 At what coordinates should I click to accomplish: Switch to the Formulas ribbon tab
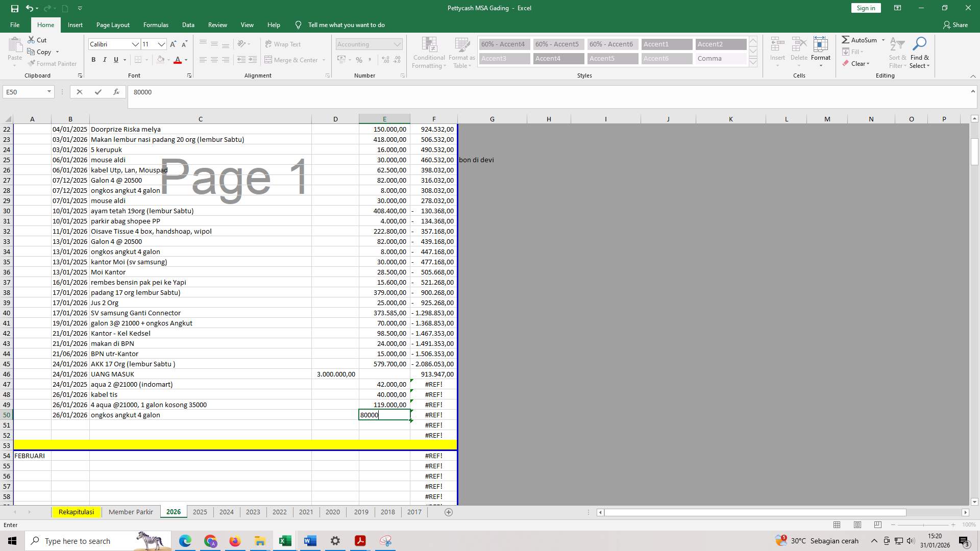pos(156,24)
